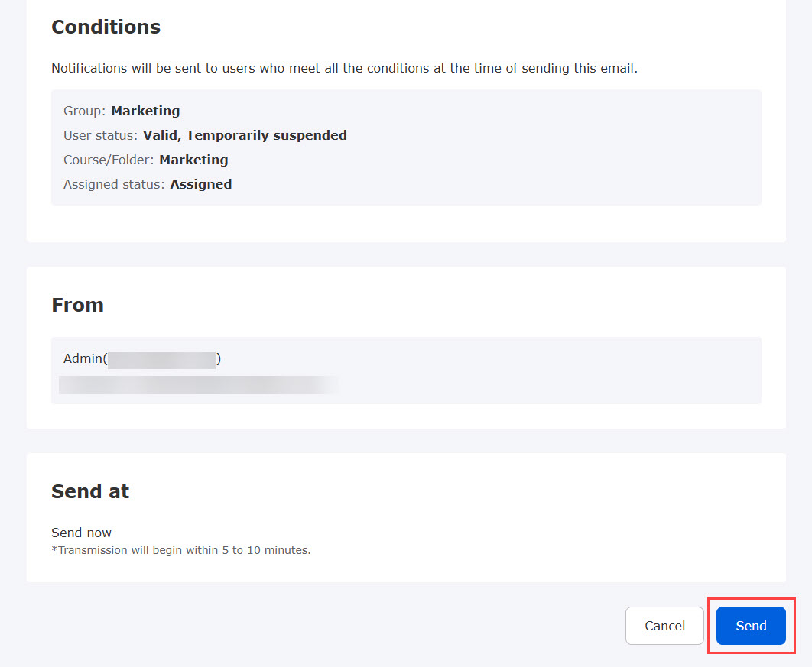Click the Course/Folder value Marketing
This screenshot has height=667, width=812.
click(x=193, y=160)
